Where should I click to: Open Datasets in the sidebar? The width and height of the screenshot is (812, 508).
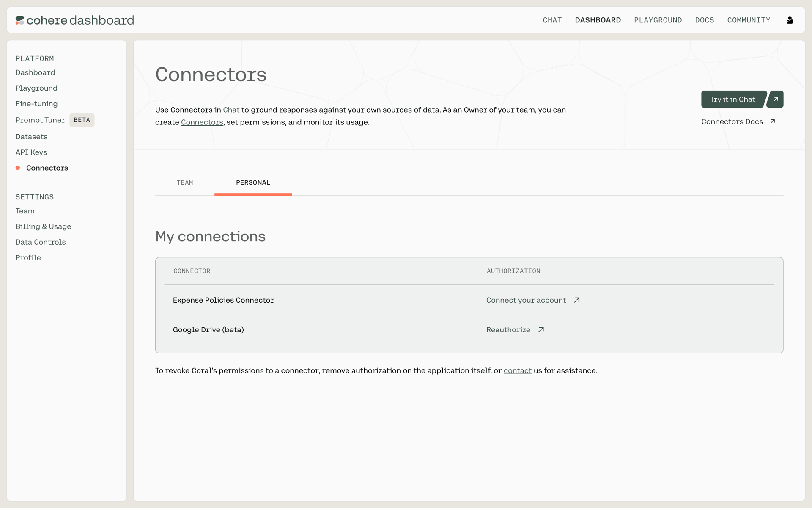point(31,137)
